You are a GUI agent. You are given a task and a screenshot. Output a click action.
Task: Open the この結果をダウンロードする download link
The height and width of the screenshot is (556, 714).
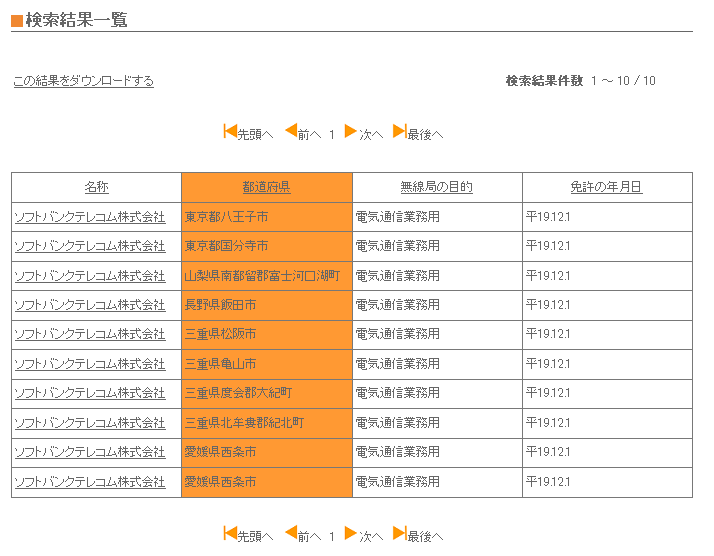84,81
